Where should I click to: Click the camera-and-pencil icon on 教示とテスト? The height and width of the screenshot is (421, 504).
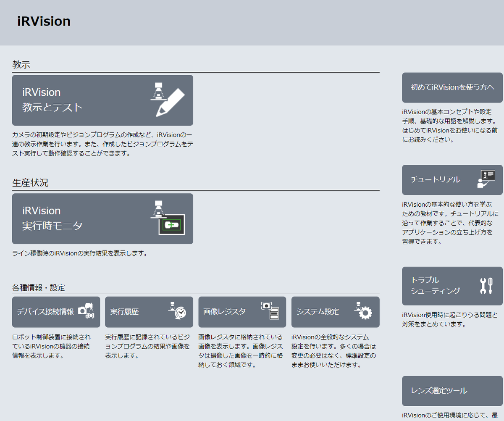coord(168,100)
